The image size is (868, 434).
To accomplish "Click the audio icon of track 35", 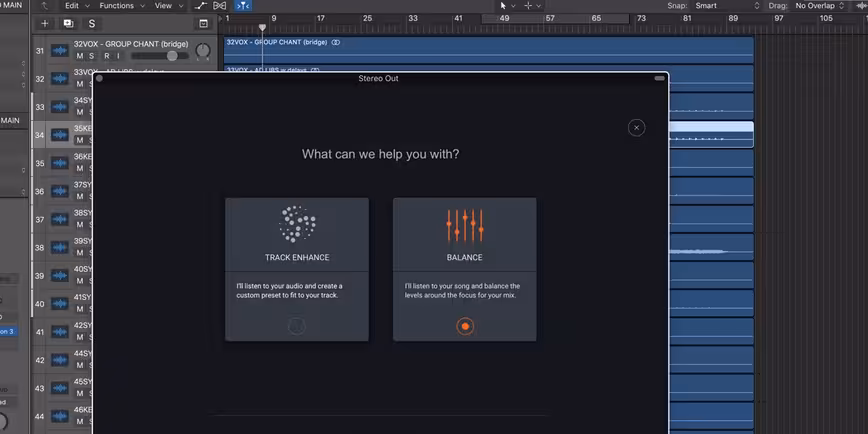I will point(59,163).
